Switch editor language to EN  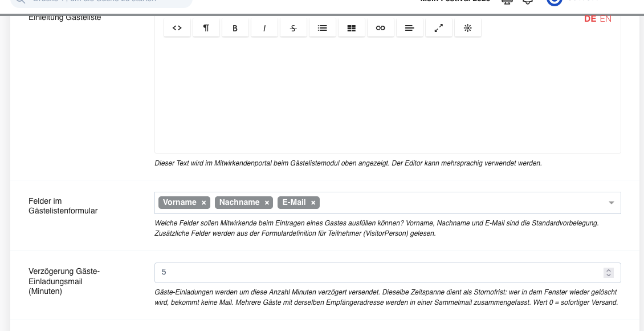(605, 19)
